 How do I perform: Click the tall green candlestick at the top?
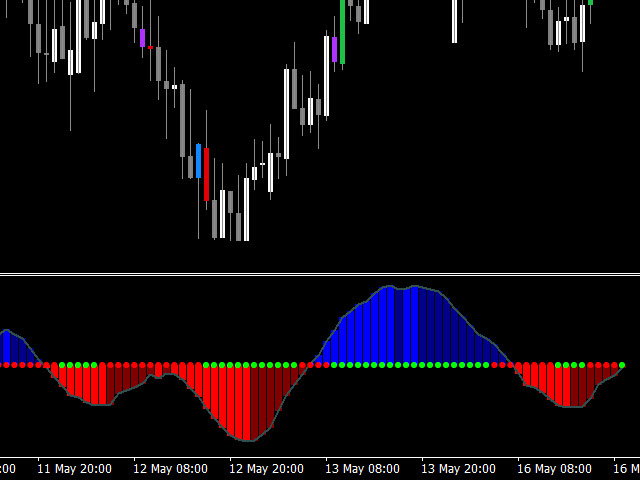coord(342,32)
